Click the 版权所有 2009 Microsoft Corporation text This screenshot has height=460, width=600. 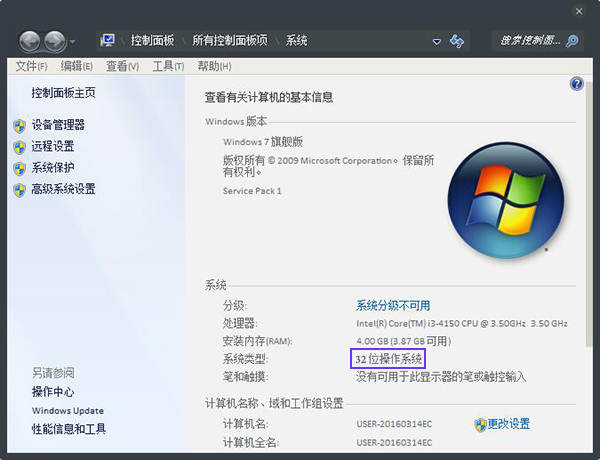328,166
